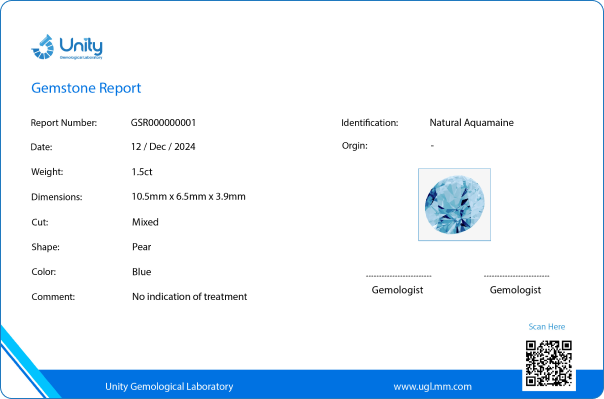604x399 pixels.
Task: Select the Blue color value
Action: pyautogui.click(x=142, y=272)
